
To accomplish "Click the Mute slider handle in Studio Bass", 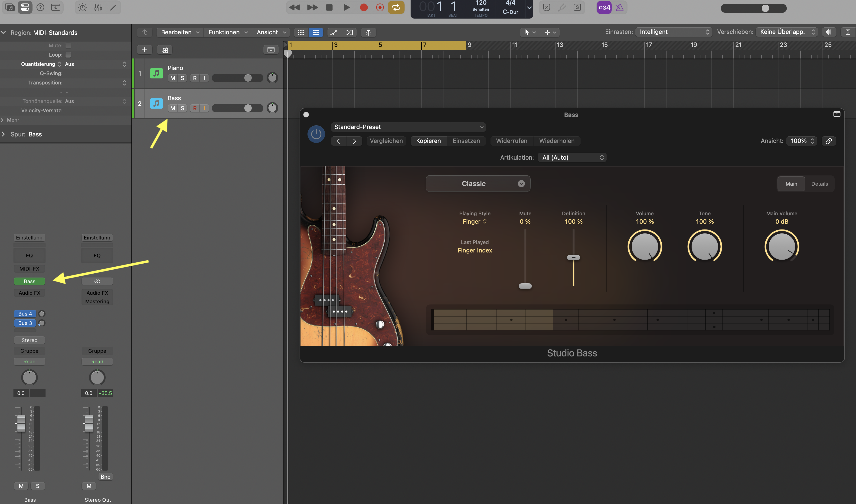I will [525, 286].
